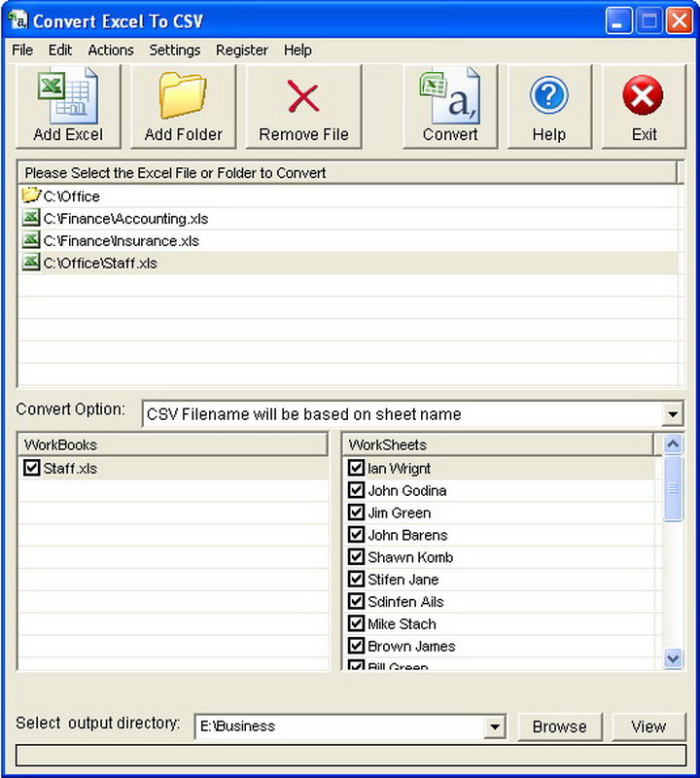Viewport: 700px width, 778px height.
Task: Select the C:\Finance\Insurance.xls row
Action: (348, 240)
